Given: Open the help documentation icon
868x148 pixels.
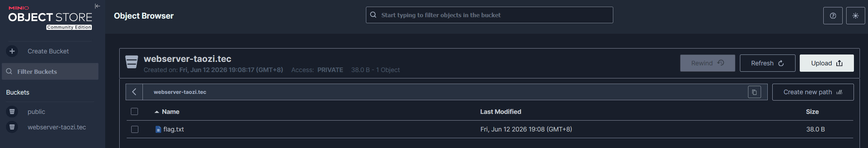Looking at the screenshot, I should [833, 16].
